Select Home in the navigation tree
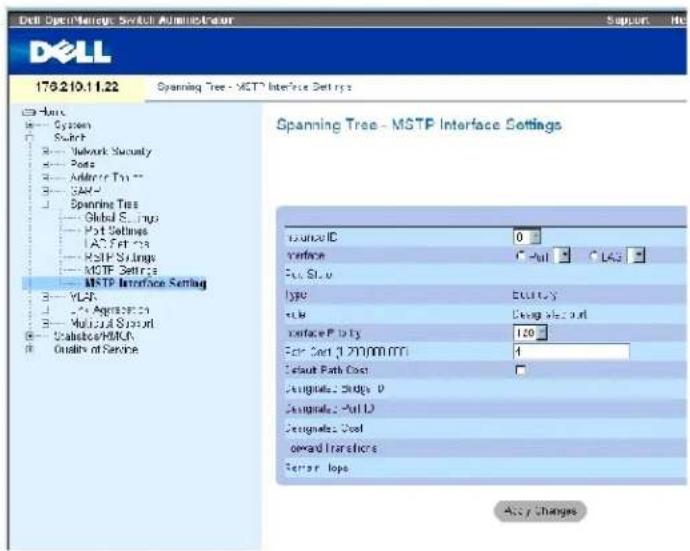690x551 pixels. 51,112
